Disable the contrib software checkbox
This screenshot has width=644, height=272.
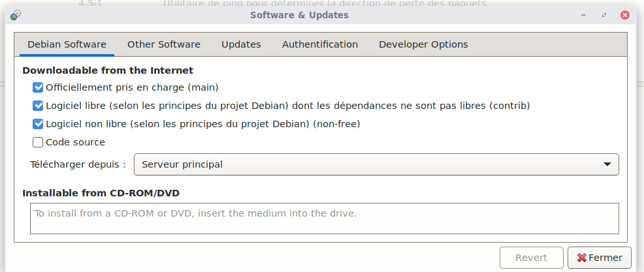[38, 106]
